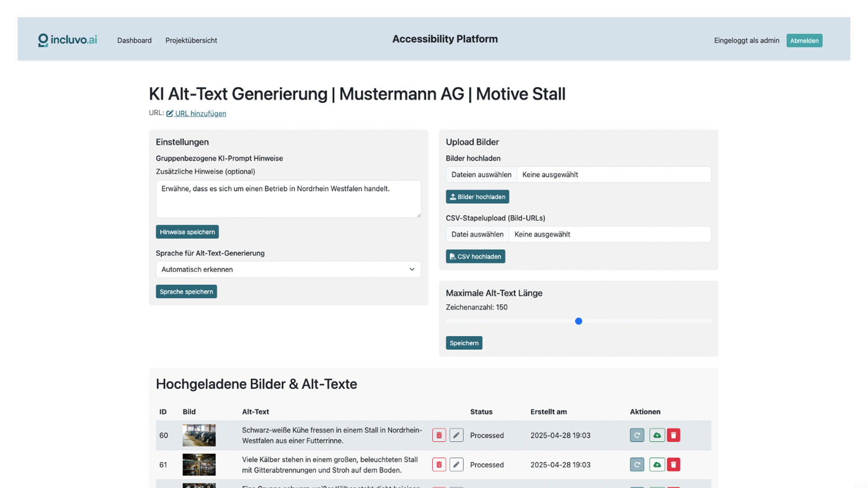Regenerate alt-text for image 60 using refresh icon
This screenshot has height=488, width=868.
click(x=637, y=435)
